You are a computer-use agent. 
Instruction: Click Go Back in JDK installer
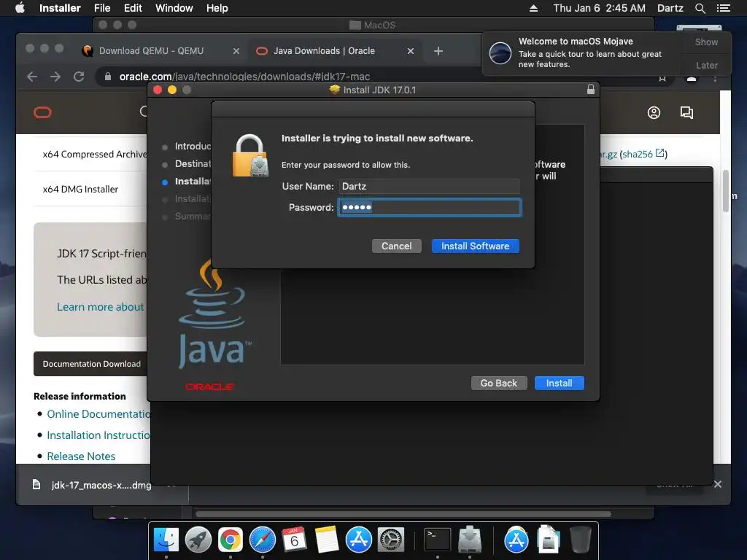point(499,384)
